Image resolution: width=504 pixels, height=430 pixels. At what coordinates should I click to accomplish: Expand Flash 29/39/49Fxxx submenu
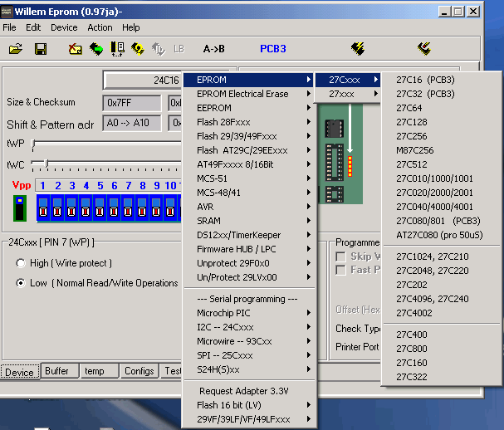[x=249, y=136]
